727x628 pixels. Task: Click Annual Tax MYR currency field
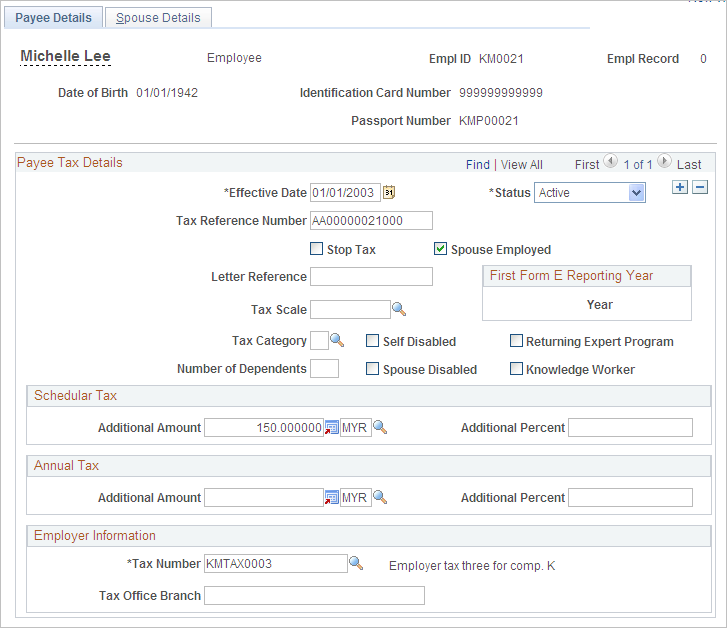pos(356,498)
